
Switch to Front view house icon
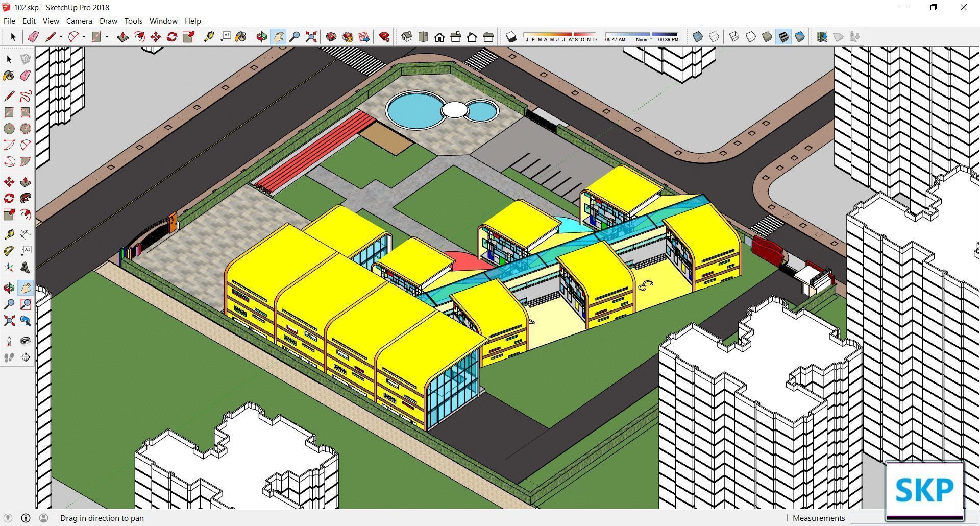pos(439,37)
